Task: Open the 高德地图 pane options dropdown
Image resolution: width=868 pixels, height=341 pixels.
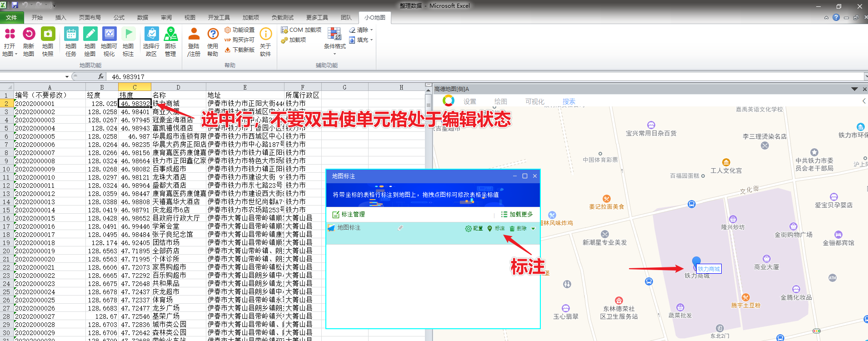Action: [854, 89]
